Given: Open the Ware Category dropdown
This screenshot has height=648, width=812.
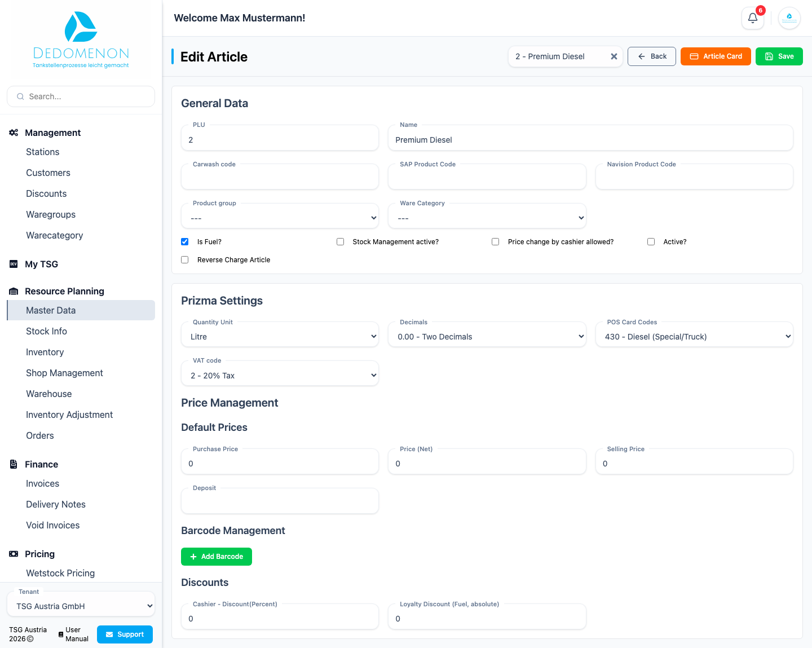Looking at the screenshot, I should click(487, 218).
